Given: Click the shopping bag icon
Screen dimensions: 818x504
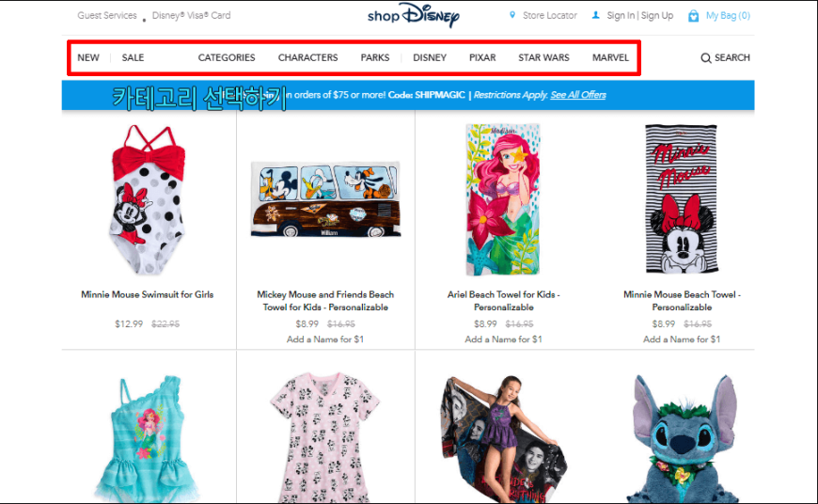Looking at the screenshot, I should pos(693,16).
